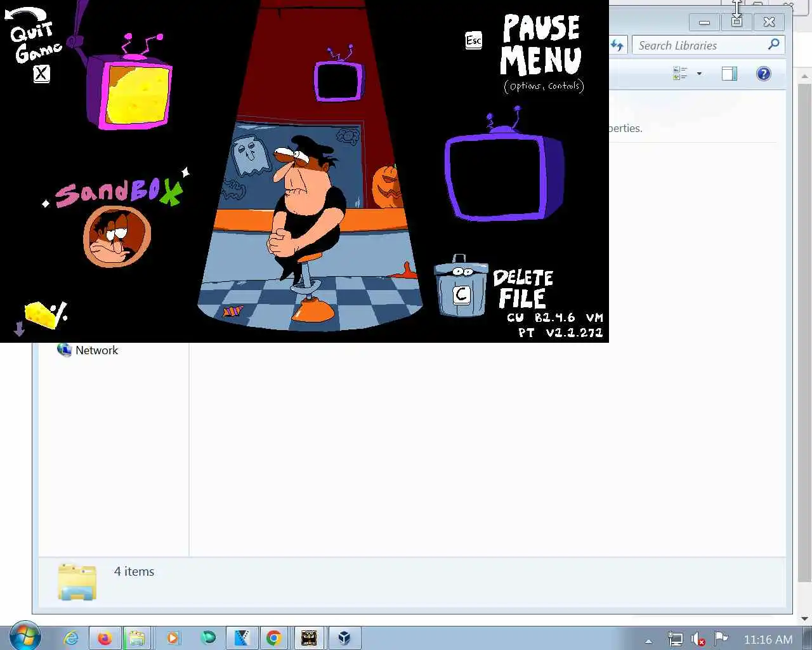Show hidden tray icons arrow
Screen dimensions: 812x650
click(x=648, y=640)
